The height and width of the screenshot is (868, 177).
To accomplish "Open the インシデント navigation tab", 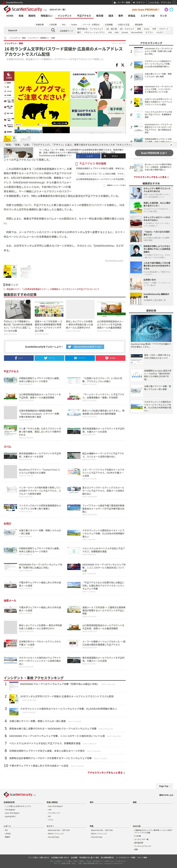I will (x=64, y=16).
